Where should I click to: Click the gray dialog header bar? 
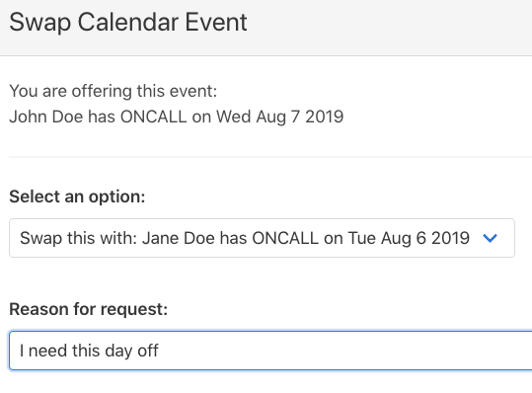pos(266,28)
